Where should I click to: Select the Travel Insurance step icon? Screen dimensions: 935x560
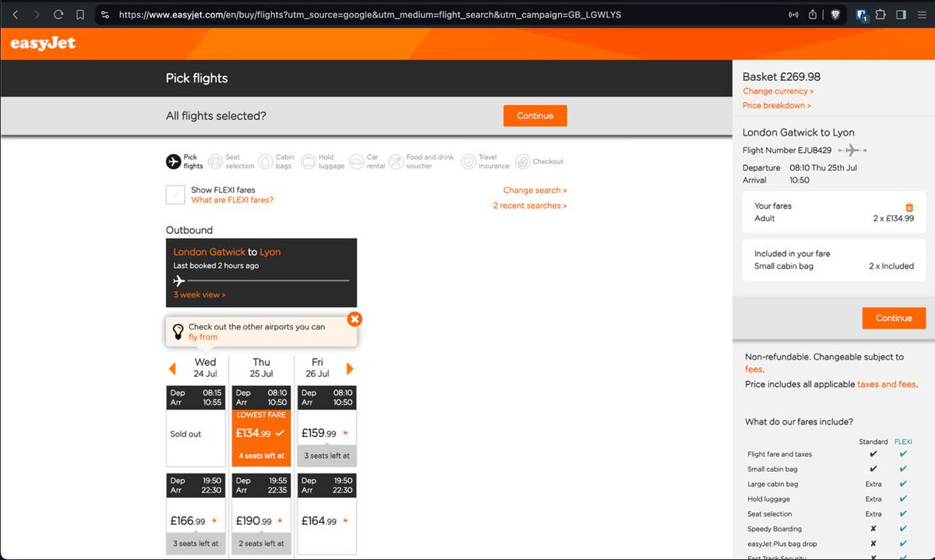coord(468,161)
